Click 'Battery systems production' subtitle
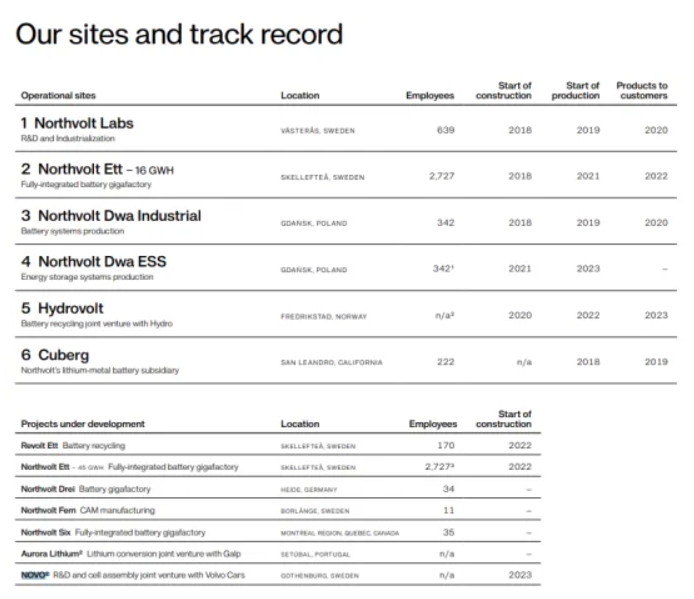Viewport: 694px width, 599px height. [72, 231]
